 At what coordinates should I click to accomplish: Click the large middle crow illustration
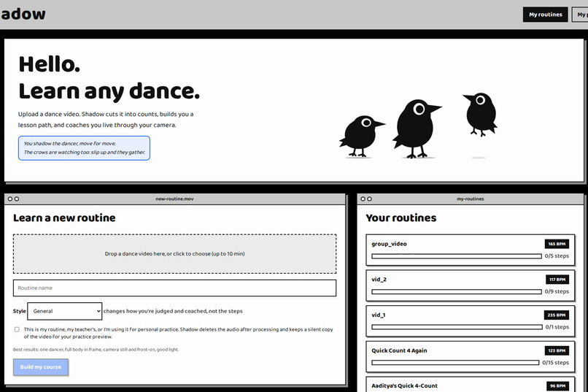pos(416,128)
